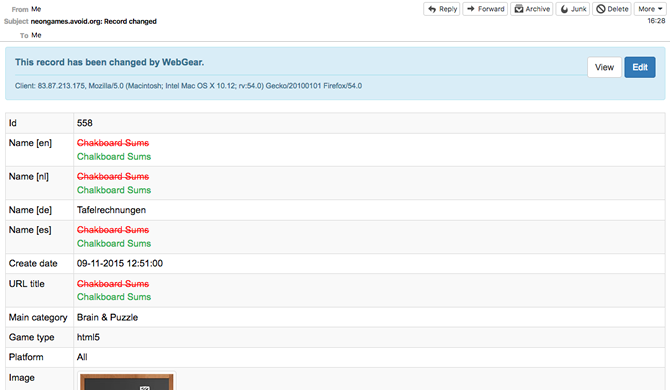Select the subject line text

tap(94, 21)
